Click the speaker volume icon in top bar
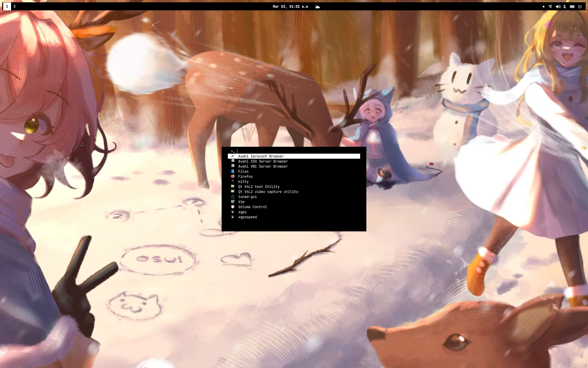The height and width of the screenshot is (368, 588). pos(558,7)
